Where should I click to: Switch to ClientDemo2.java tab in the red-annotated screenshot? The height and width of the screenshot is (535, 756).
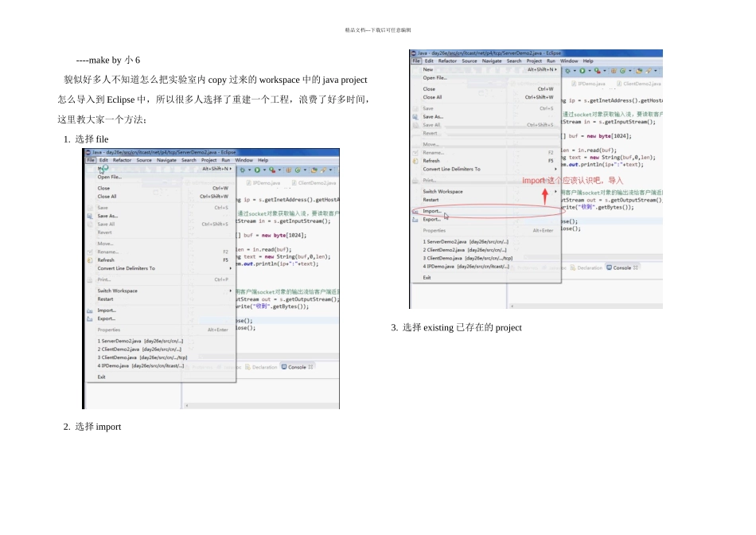(639, 84)
